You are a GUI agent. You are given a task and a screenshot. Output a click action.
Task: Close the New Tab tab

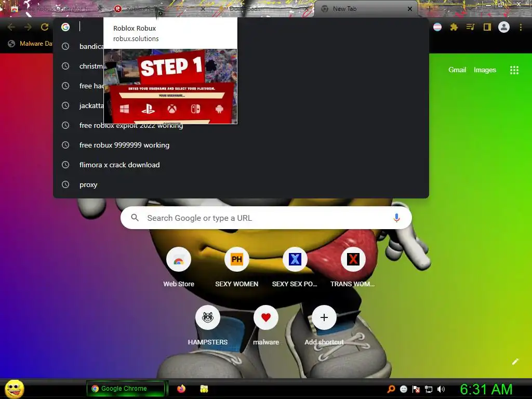click(x=410, y=9)
